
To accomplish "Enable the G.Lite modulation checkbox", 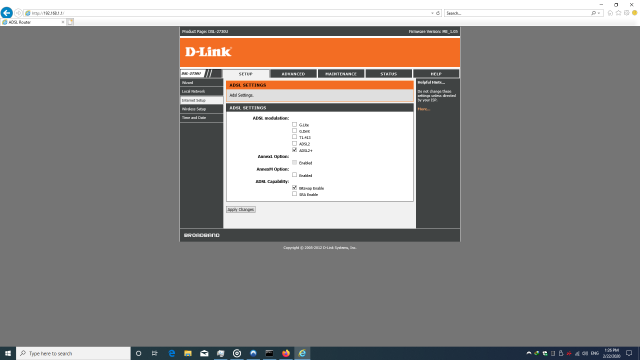I will tap(294, 124).
